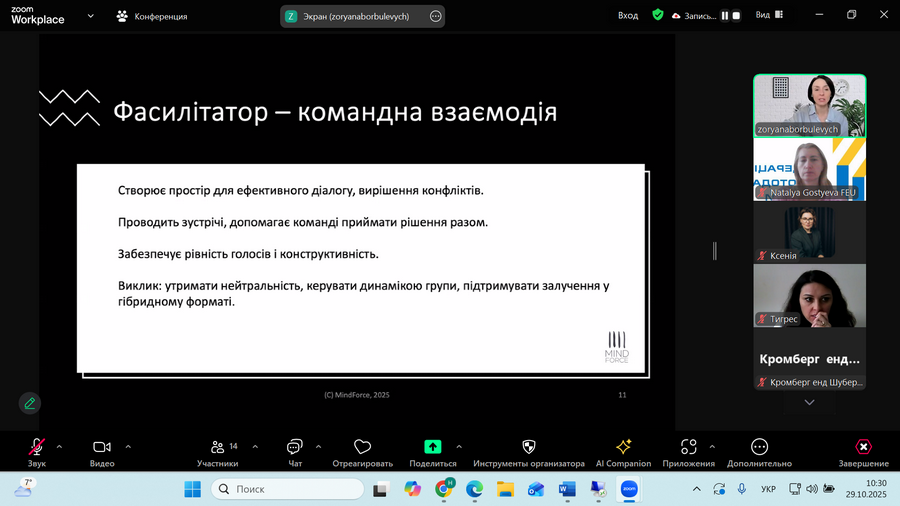Open Экран (zoryanaborbulevych) share options menu
This screenshot has height=506, width=900.
(x=435, y=16)
